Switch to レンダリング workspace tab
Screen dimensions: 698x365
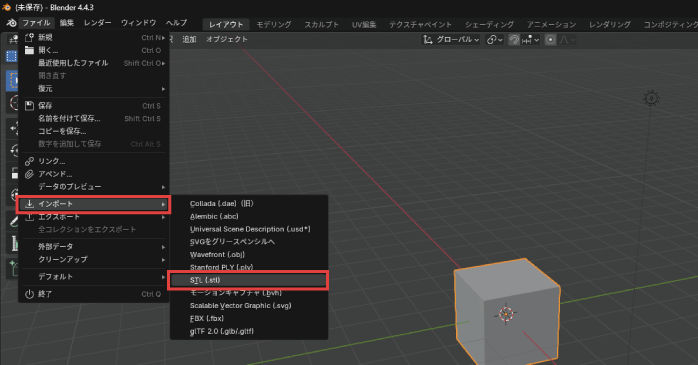pos(609,24)
